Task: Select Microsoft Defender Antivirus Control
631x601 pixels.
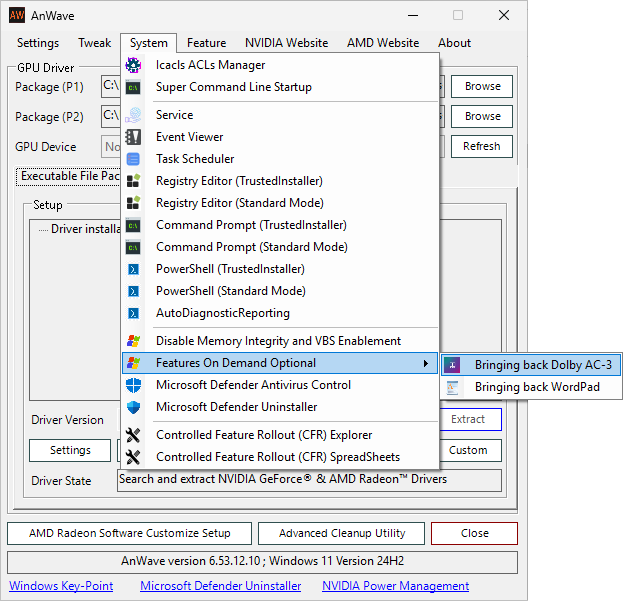Action: point(280,385)
